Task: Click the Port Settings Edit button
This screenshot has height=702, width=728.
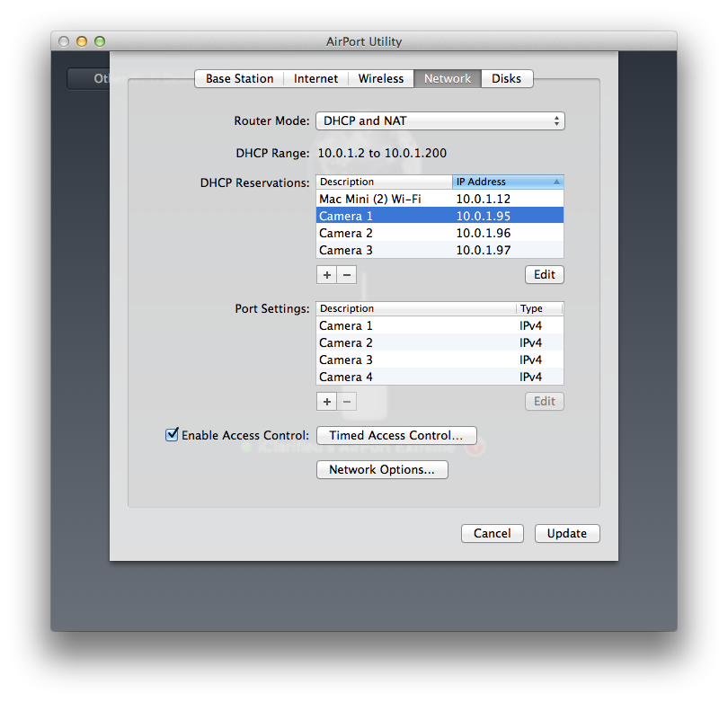Action: click(x=544, y=402)
